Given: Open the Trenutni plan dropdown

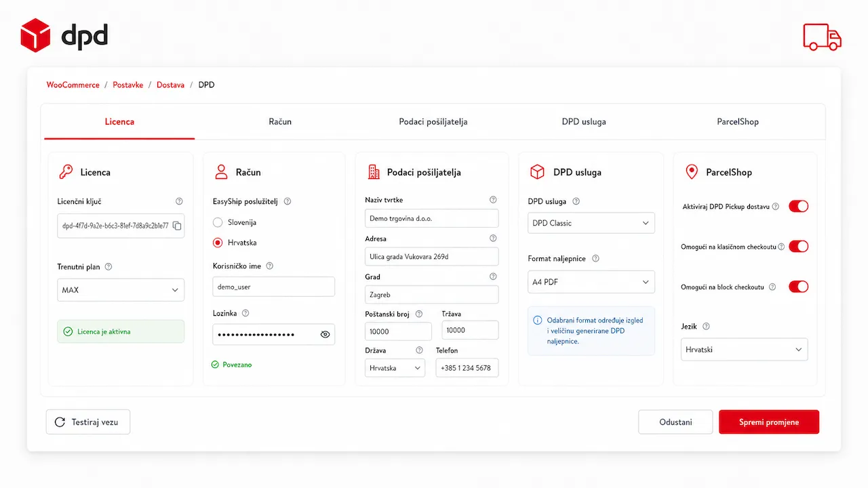Looking at the screenshot, I should pyautogui.click(x=121, y=290).
